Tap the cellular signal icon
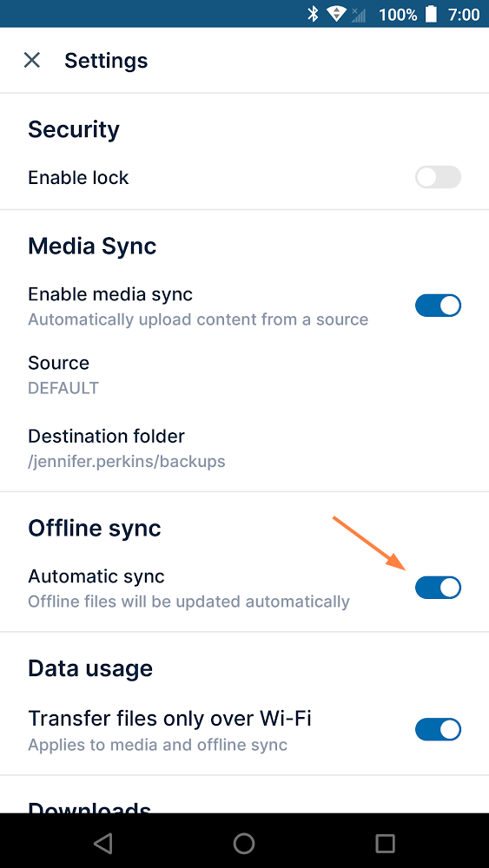Screen dimensions: 489x868 359,15
